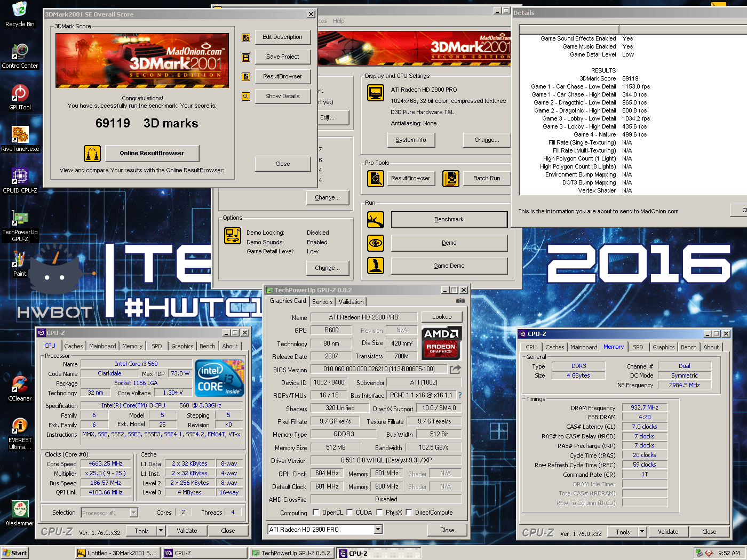Click the Save Project floppy icon

pyautogui.click(x=246, y=57)
